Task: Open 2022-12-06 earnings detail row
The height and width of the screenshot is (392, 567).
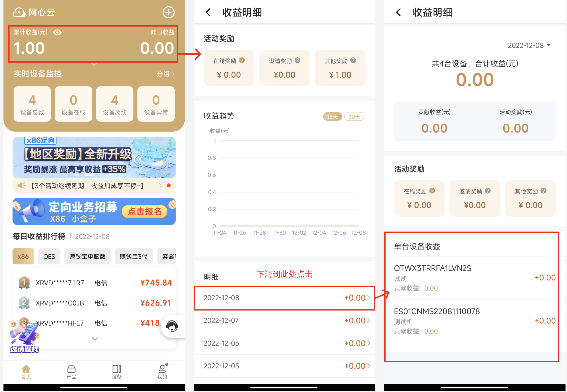Action: (284, 343)
